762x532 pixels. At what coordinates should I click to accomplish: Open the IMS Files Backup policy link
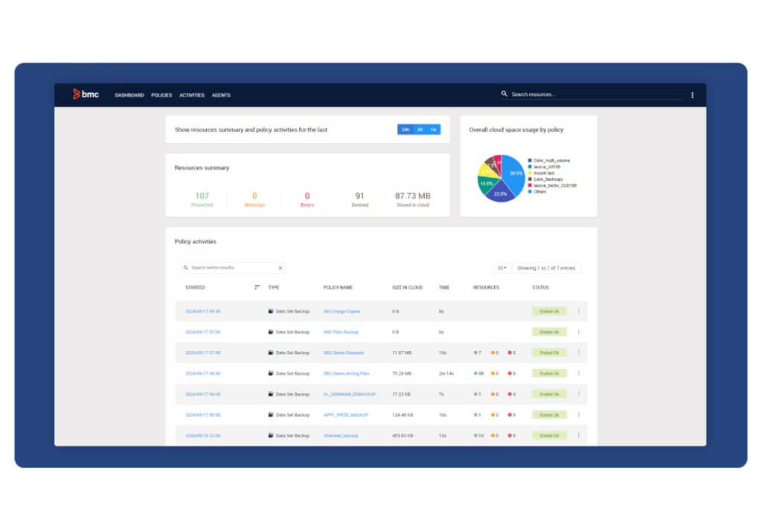click(341, 333)
